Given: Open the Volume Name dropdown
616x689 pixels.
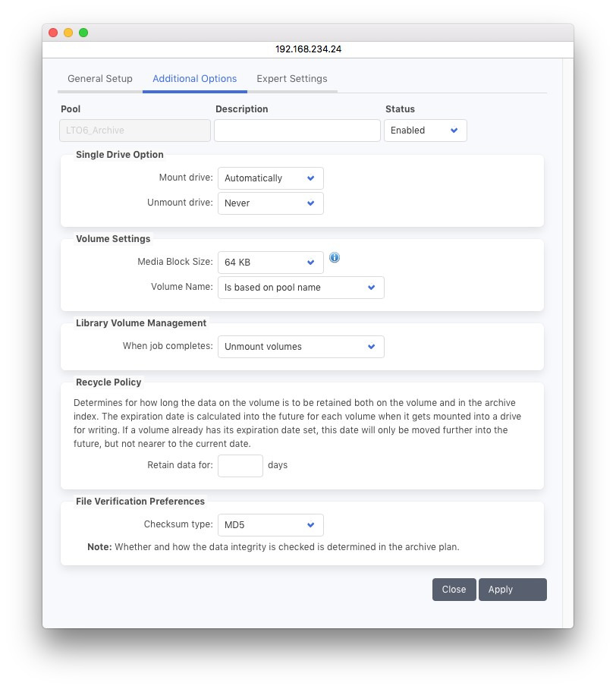Looking at the screenshot, I should 300,288.
